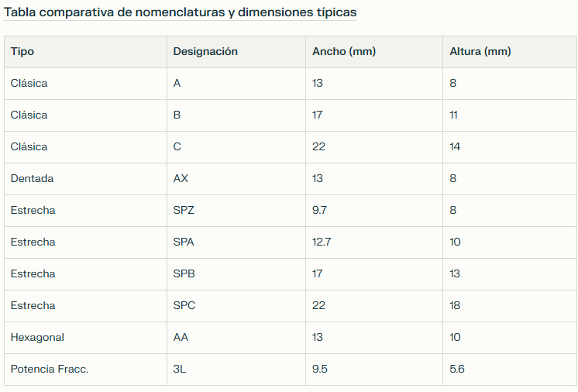Screen dimensions: 578x392
Task: Select the Dentada type cell
Action: click(x=85, y=179)
